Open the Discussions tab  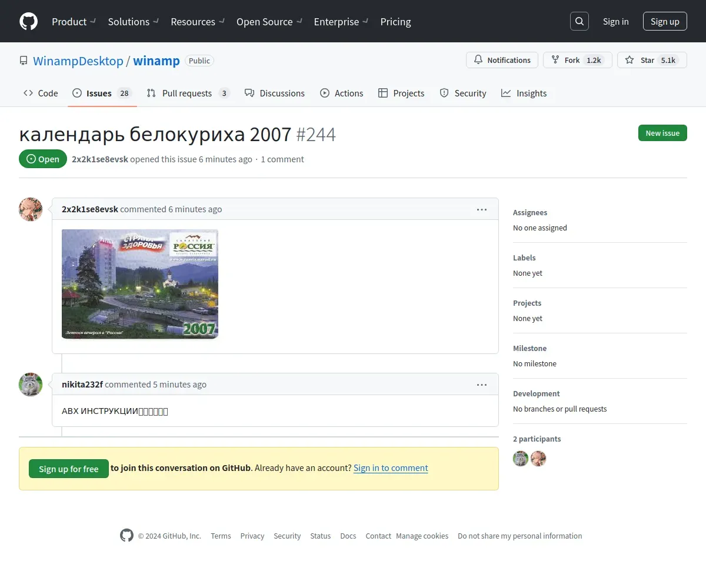tap(275, 93)
